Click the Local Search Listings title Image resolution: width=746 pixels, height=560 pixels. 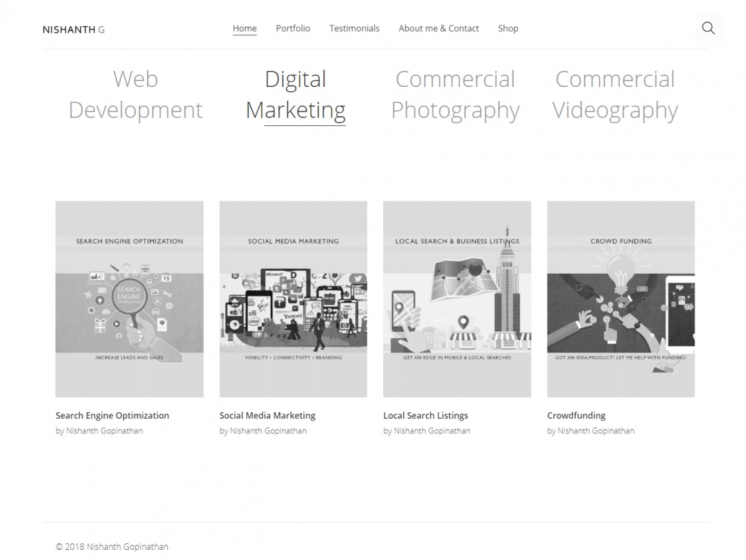[x=425, y=416]
